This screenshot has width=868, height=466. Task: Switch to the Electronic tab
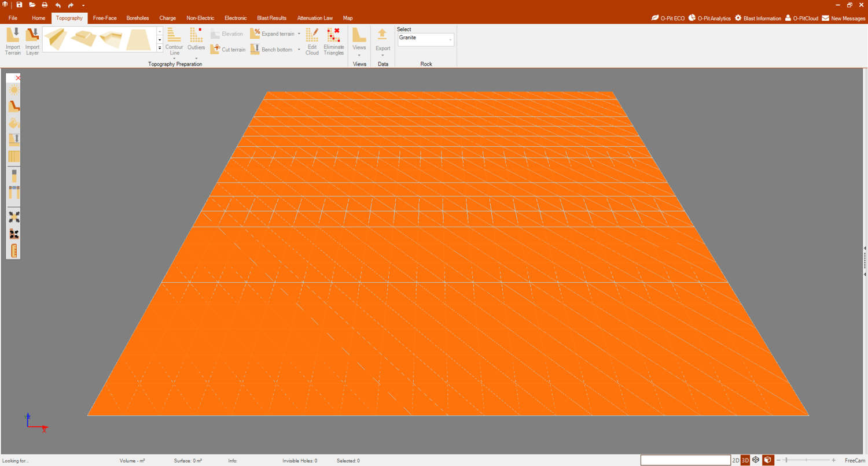tap(236, 18)
